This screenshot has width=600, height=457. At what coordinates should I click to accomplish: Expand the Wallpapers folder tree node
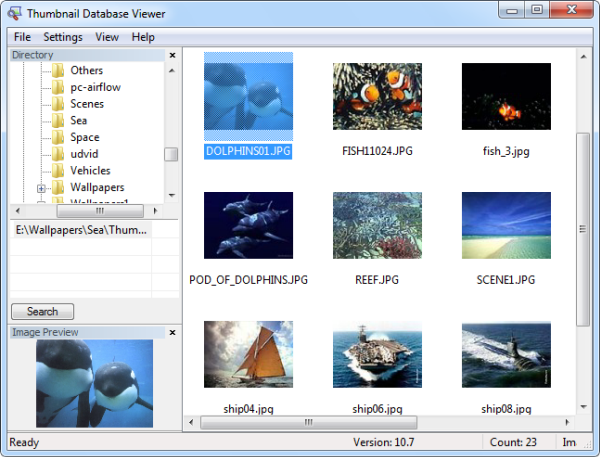coord(41,188)
